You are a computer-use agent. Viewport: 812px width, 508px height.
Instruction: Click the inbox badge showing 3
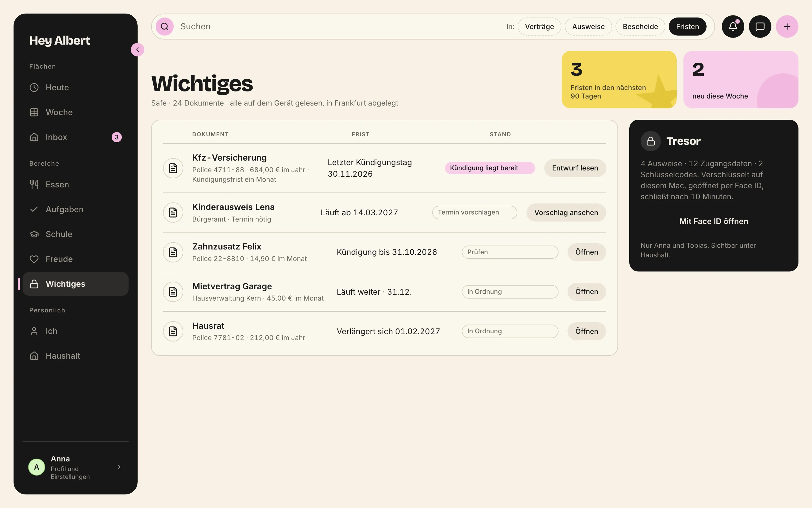117,137
